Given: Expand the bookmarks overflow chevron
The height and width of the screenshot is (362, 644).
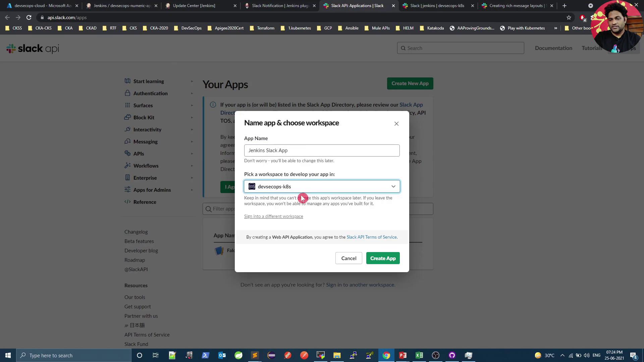Looking at the screenshot, I should point(556,28).
